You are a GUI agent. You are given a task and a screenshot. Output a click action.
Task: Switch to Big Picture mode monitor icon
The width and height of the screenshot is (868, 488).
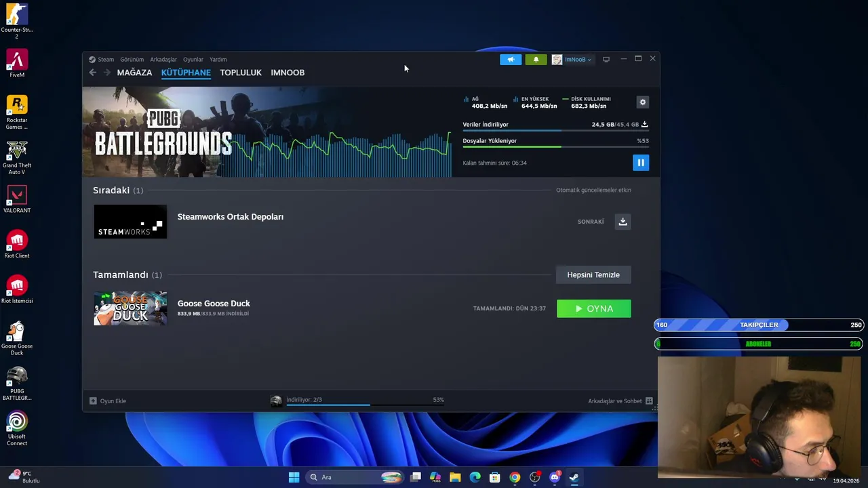pos(606,60)
